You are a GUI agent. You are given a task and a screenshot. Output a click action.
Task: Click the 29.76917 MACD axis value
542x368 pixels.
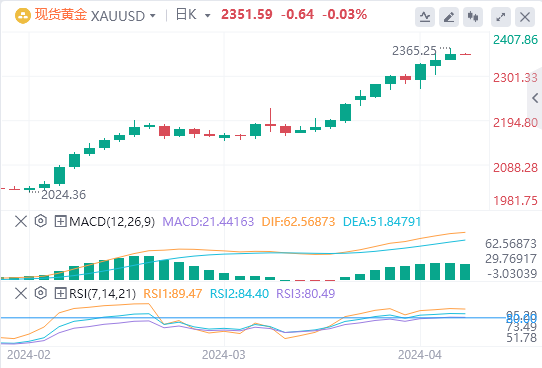(x=511, y=259)
